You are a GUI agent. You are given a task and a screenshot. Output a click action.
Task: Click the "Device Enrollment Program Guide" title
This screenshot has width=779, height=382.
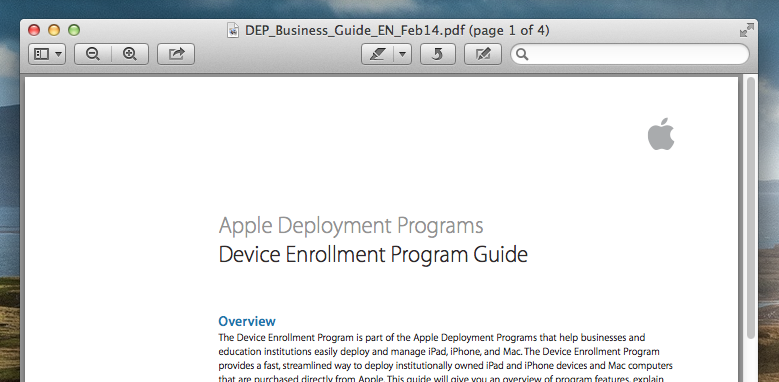click(373, 254)
